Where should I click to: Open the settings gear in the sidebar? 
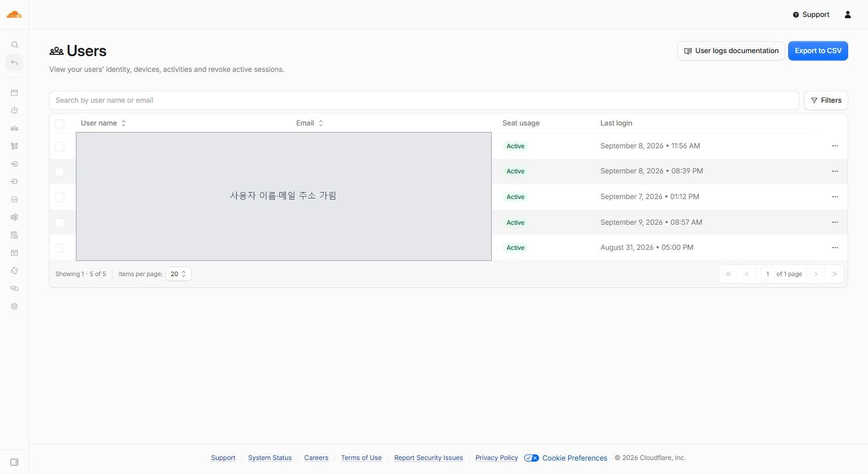pos(15,306)
